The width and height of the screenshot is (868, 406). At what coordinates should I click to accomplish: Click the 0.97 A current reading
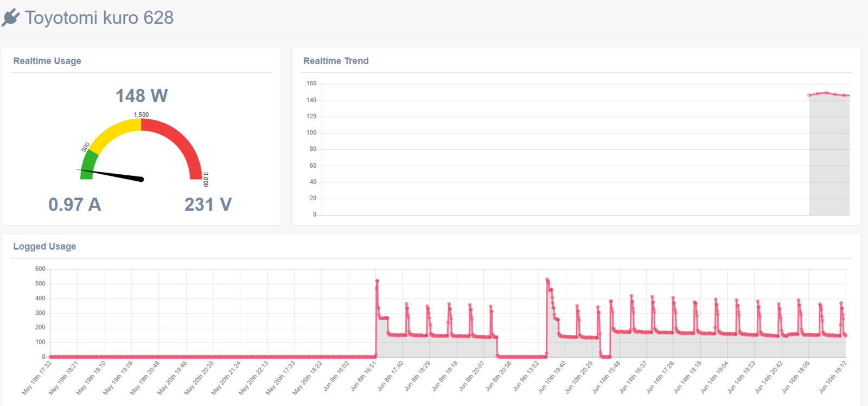75,205
